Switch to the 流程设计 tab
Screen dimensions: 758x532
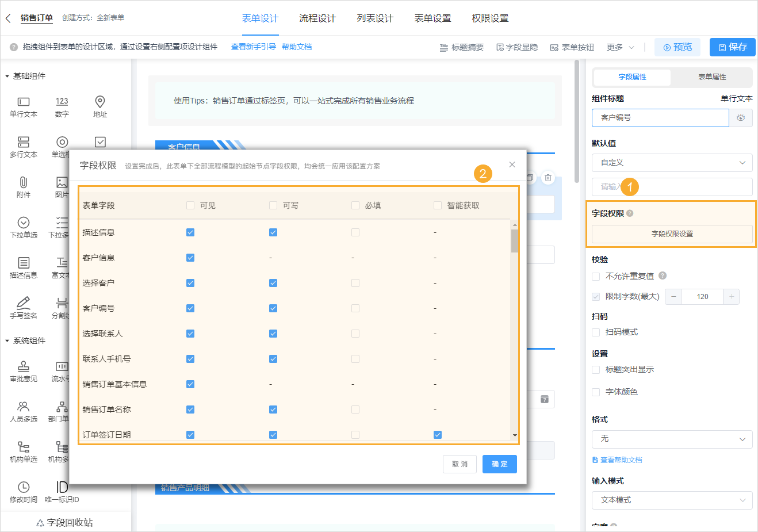tap(317, 18)
